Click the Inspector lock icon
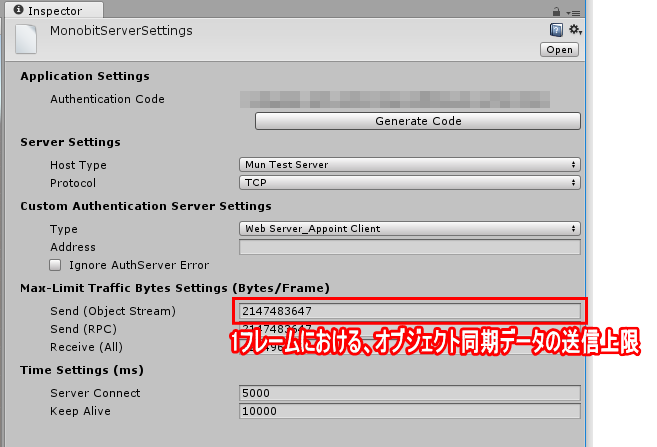The image size is (657, 447). pos(556,11)
